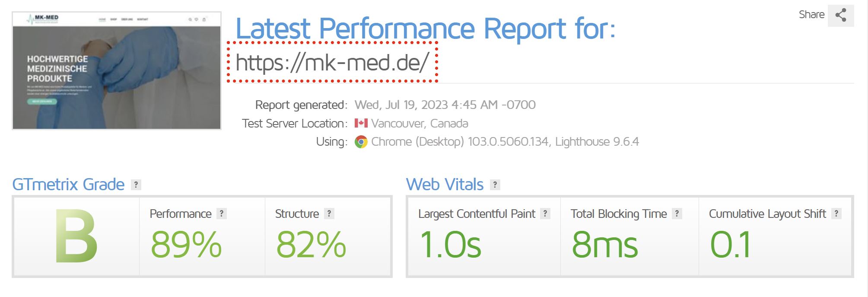This screenshot has width=868, height=297.
Task: Select the GTmetrix Grade heading
Action: [x=68, y=185]
